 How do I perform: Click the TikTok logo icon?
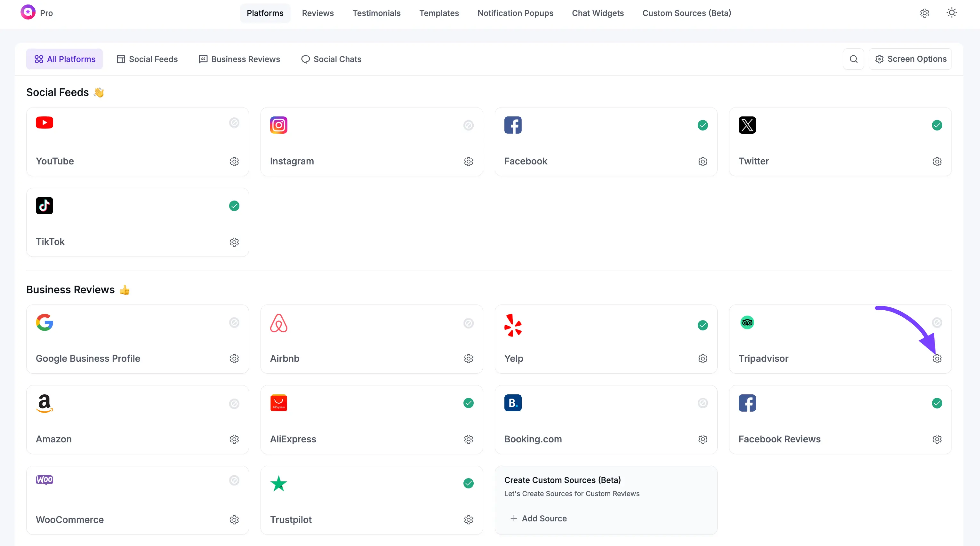(x=44, y=206)
